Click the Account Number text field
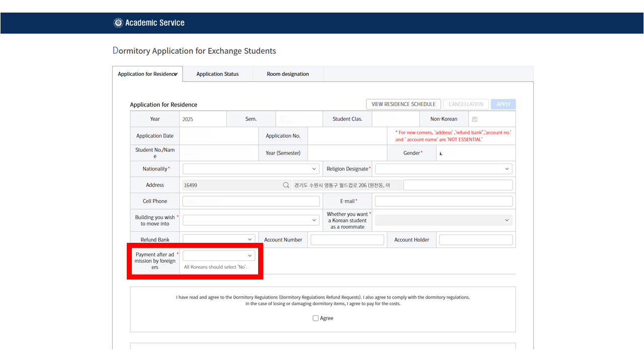644x362 pixels. pos(347,240)
